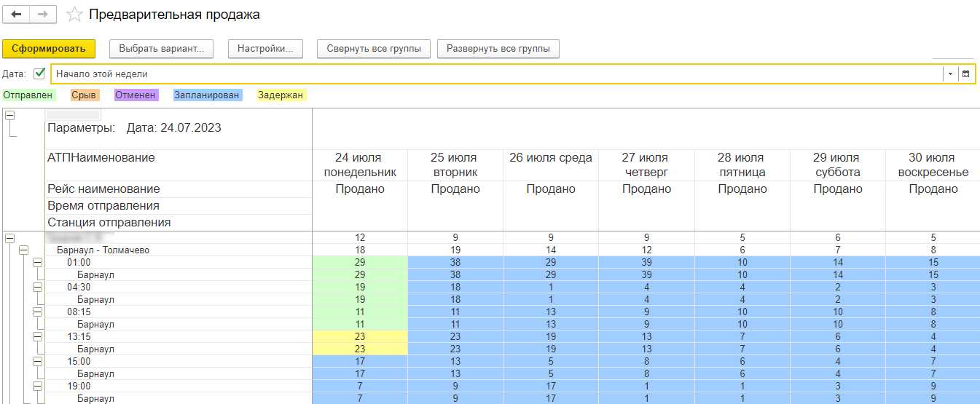Collapse the Барнаул - Толмачево route group
The image size is (980, 404).
tap(23, 250)
